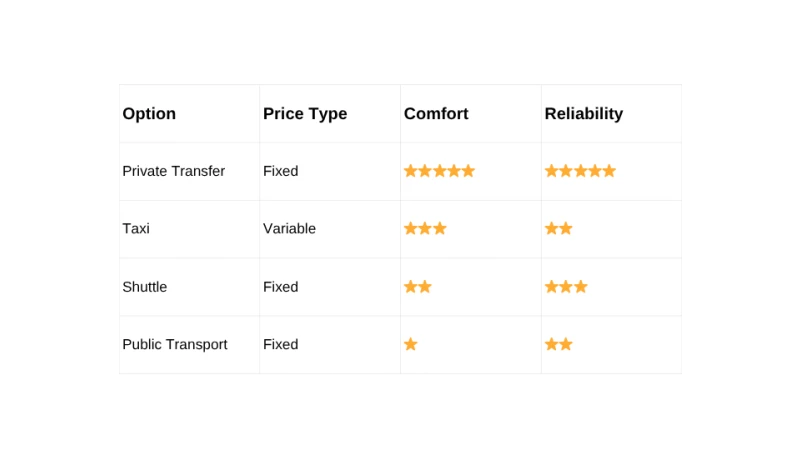Click the Public Transport single comfort star
The height and width of the screenshot is (450, 800).
pyautogui.click(x=410, y=344)
